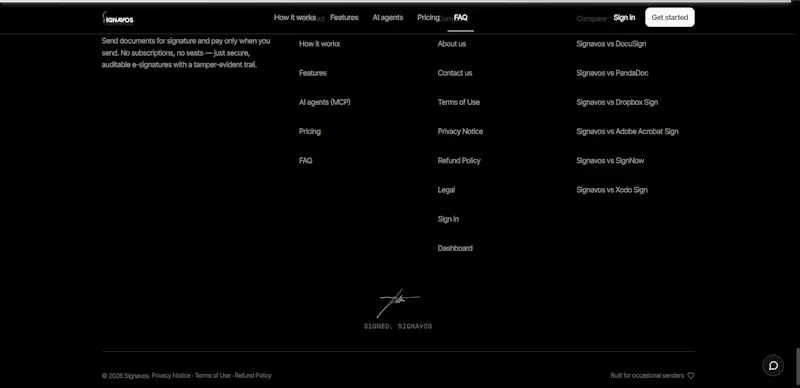Open Features in top navigation
800x388 pixels.
[344, 17]
